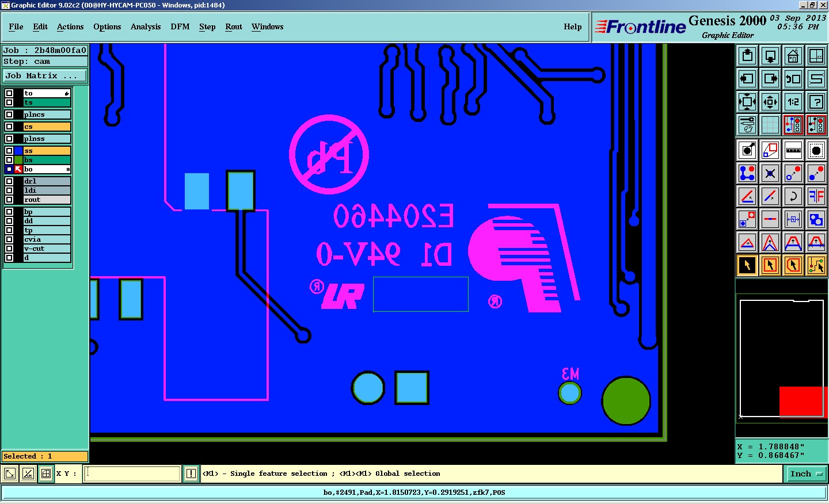Select the bo layer row
The image size is (829, 504).
coord(47,169)
